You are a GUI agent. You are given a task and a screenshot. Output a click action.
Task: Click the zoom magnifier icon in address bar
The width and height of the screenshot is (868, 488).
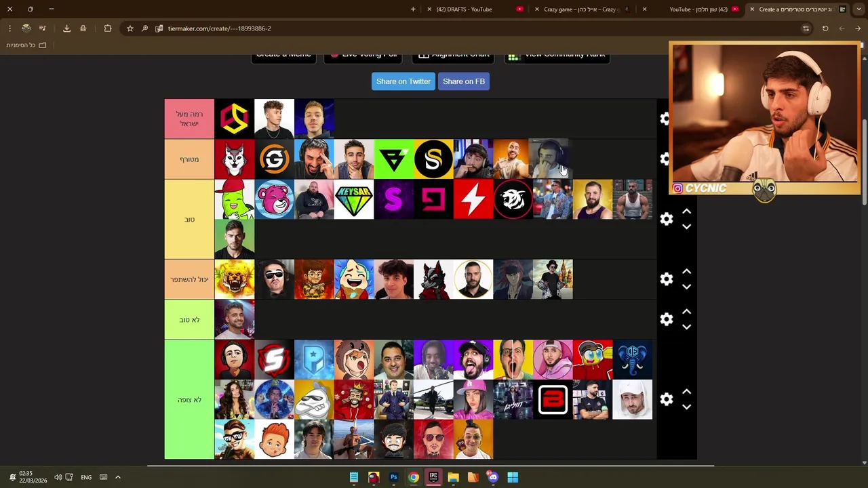click(x=144, y=28)
